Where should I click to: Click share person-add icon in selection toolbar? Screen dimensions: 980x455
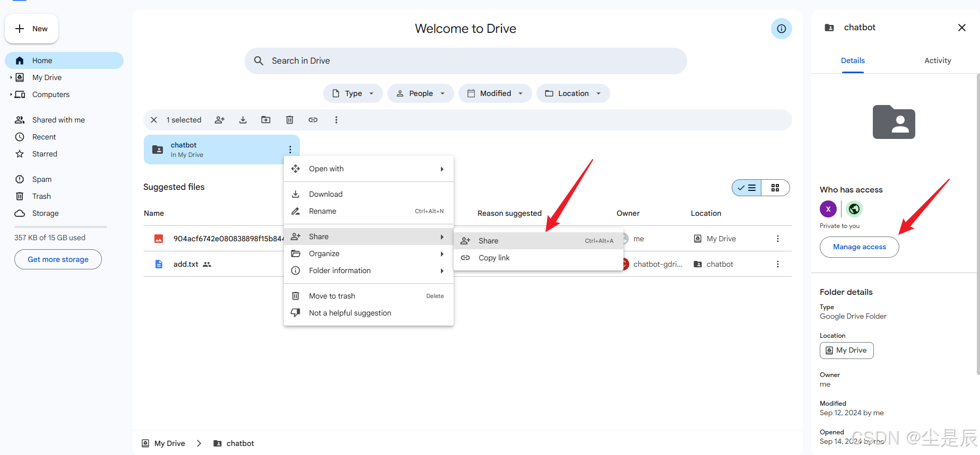(x=220, y=120)
